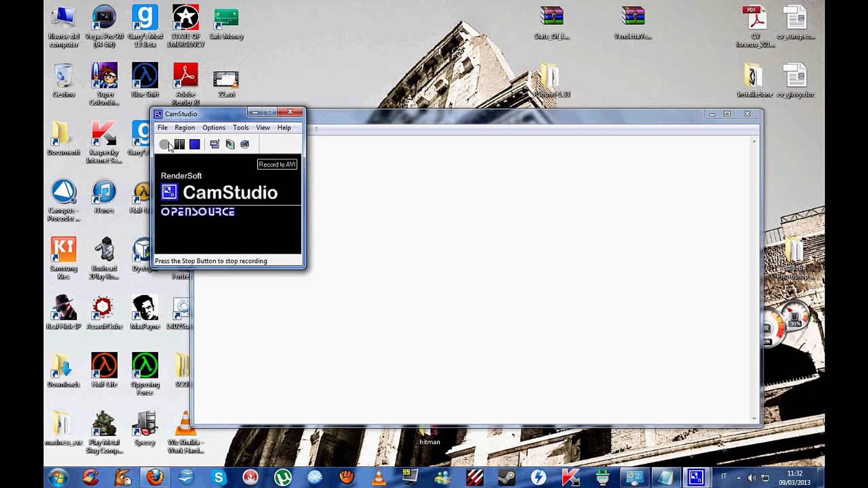Launch Firefox from the taskbar

pos(155,477)
